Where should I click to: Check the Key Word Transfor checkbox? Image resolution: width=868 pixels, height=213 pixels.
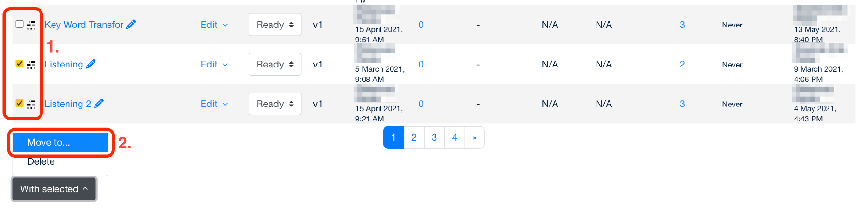19,24
